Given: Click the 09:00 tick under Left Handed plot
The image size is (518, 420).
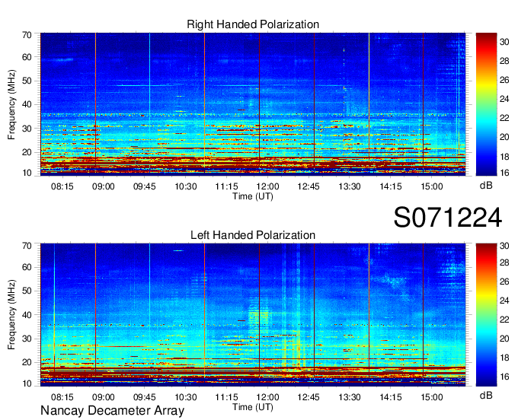Looking at the screenshot, I should 103,397.
